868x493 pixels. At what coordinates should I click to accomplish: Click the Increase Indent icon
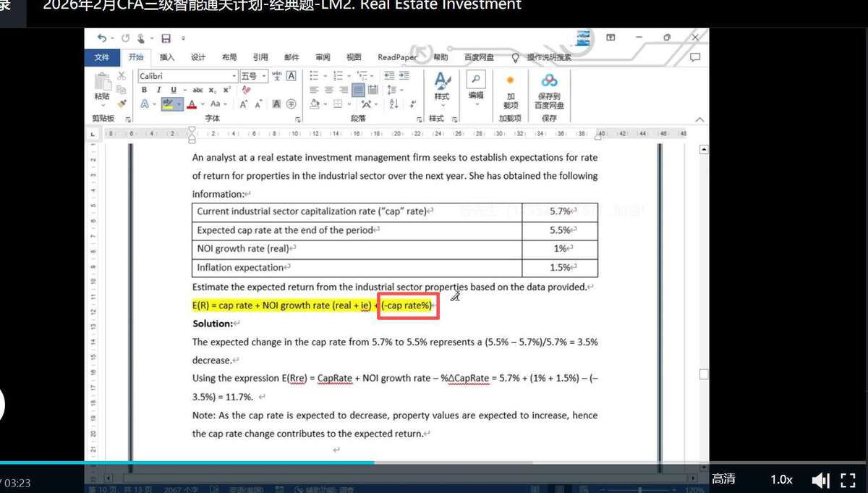point(404,75)
